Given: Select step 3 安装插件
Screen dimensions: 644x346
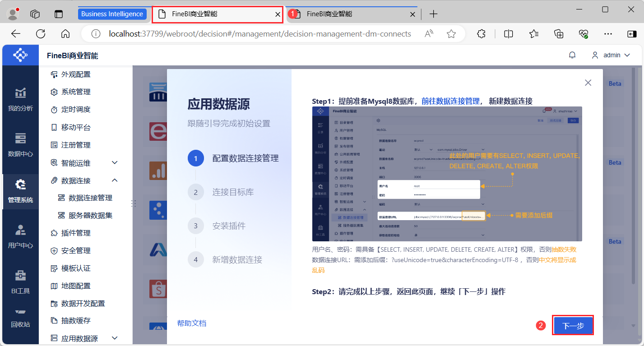Looking at the screenshot, I should coord(217,226).
